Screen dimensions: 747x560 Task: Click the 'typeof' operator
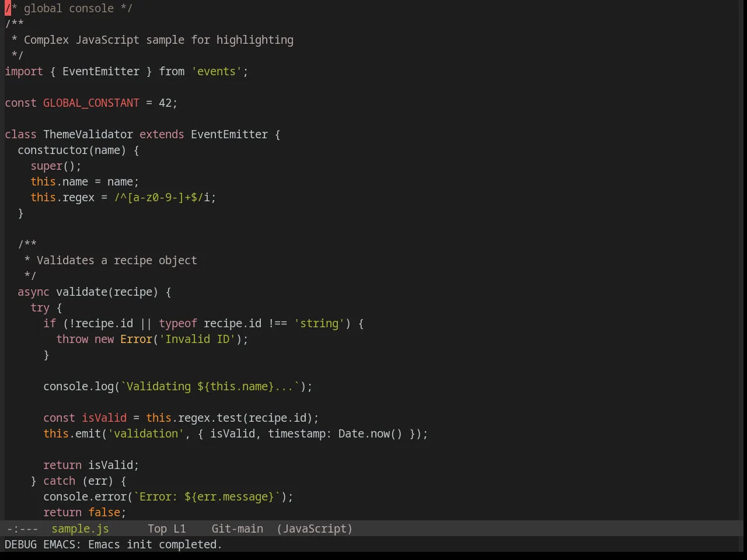(x=178, y=323)
